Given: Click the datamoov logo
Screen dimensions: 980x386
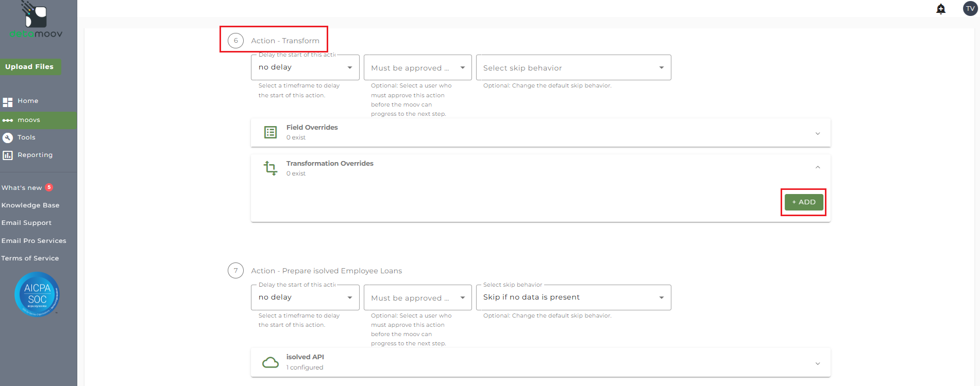Looking at the screenshot, I should [36, 21].
